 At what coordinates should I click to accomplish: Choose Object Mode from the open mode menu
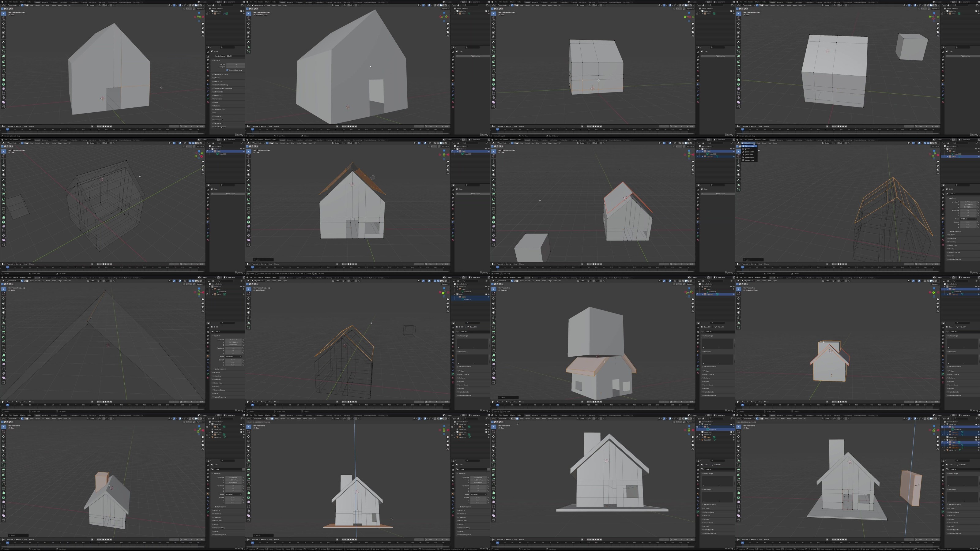(749, 146)
